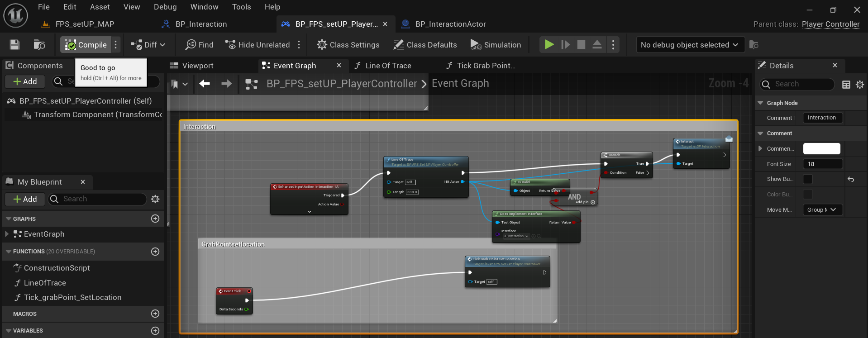Viewport: 868px width, 338px height.
Task: Add a new graph
Action: click(x=155, y=219)
